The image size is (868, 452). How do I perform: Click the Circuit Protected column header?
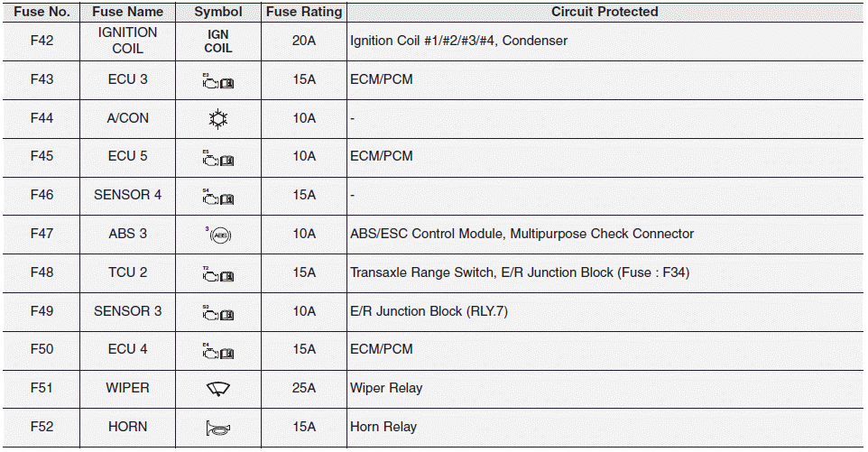605,12
